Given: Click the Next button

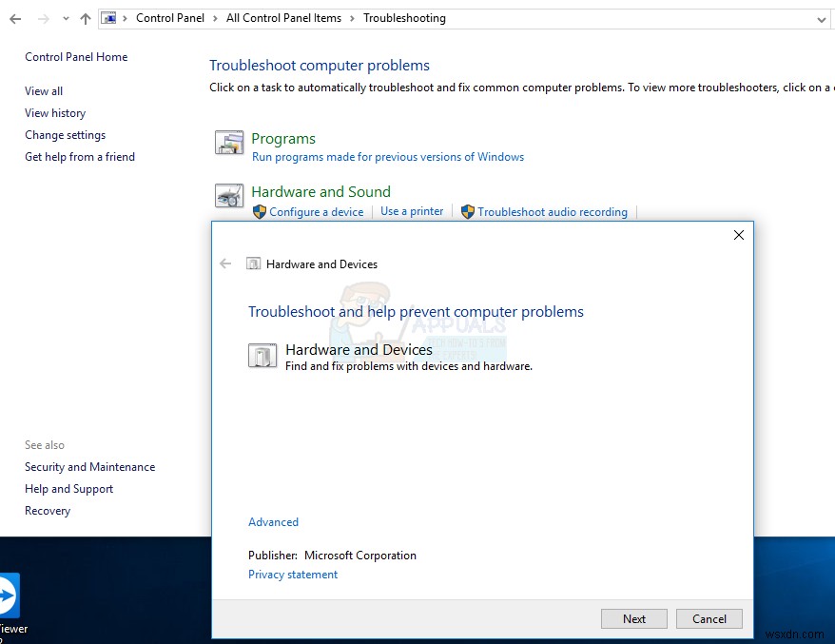Looking at the screenshot, I should pos(634,619).
